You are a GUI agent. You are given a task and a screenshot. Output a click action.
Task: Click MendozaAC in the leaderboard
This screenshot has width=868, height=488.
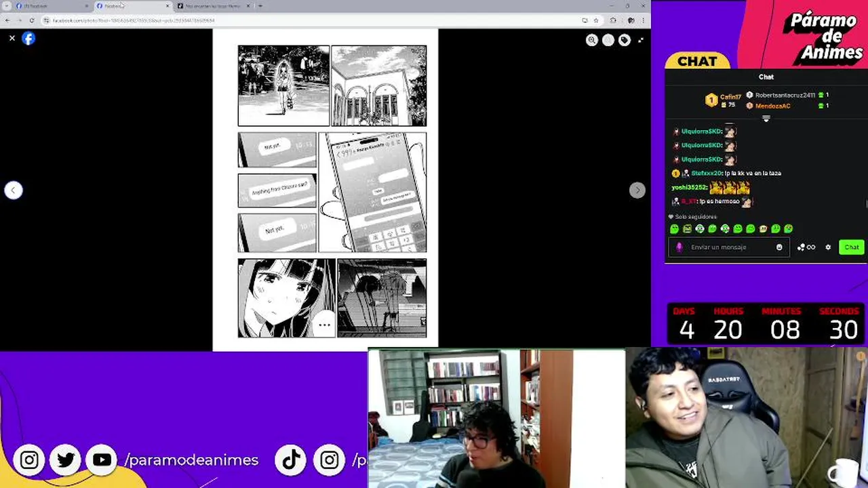772,106
